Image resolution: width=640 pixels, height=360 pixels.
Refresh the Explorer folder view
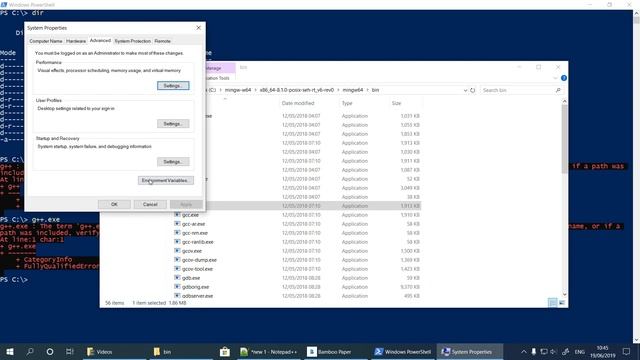[x=473, y=90]
